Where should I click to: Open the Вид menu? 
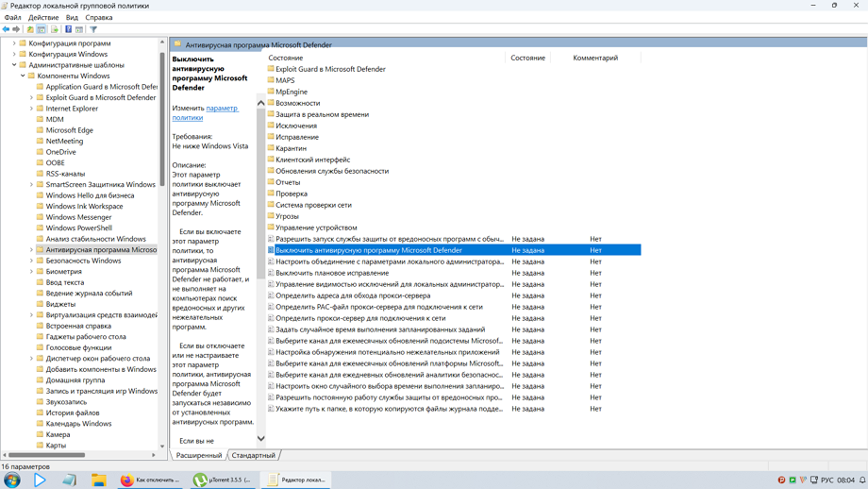[72, 17]
